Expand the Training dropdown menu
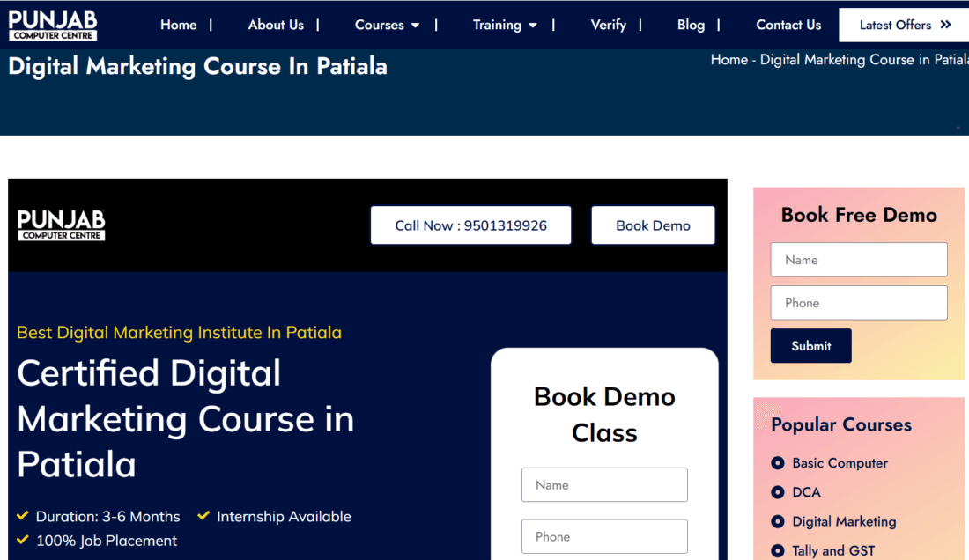The width and height of the screenshot is (969, 560). point(504,25)
